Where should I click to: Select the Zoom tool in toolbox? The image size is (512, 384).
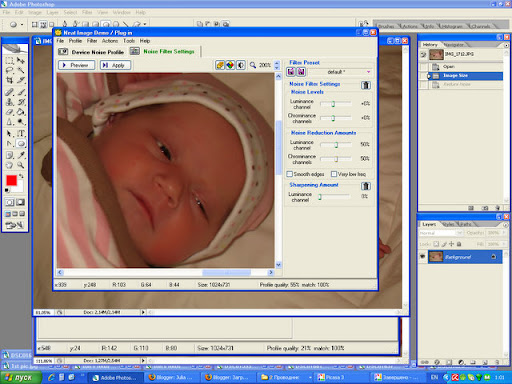click(21, 165)
